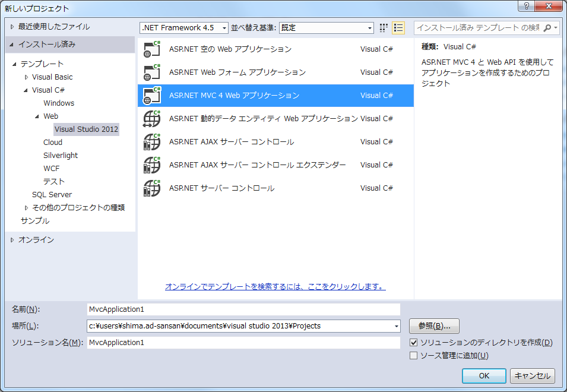
Task: Click the 参照(B) button
Action: (435, 326)
